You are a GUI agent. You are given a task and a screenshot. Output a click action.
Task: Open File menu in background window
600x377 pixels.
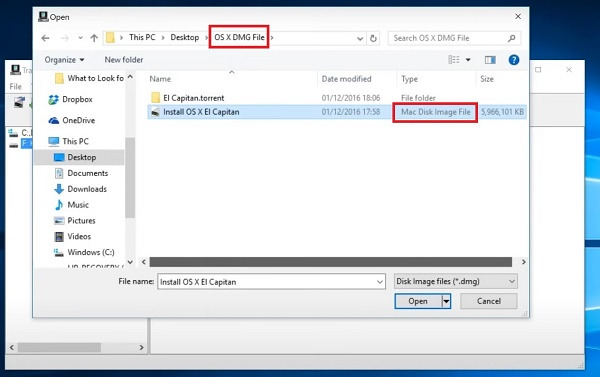tap(15, 86)
